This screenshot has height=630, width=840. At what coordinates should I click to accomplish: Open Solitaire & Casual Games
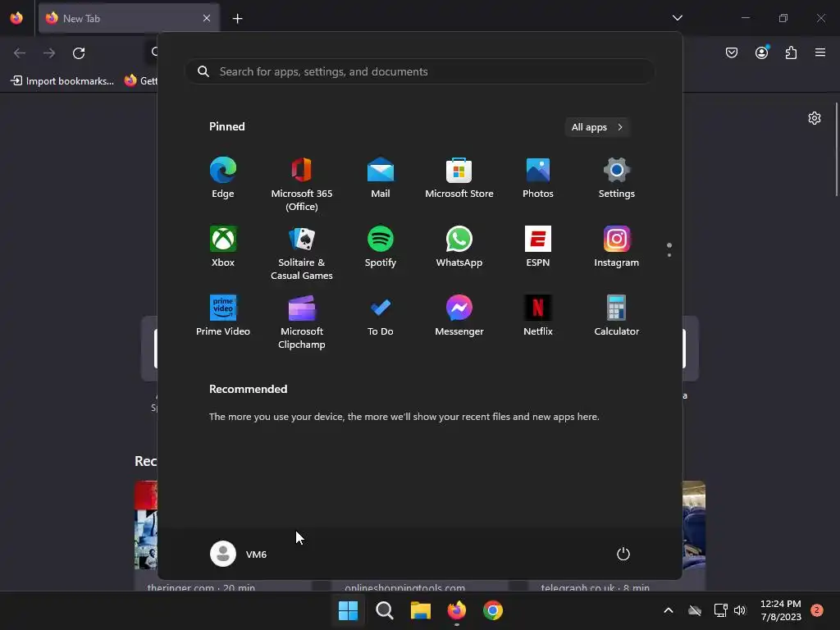(x=302, y=253)
